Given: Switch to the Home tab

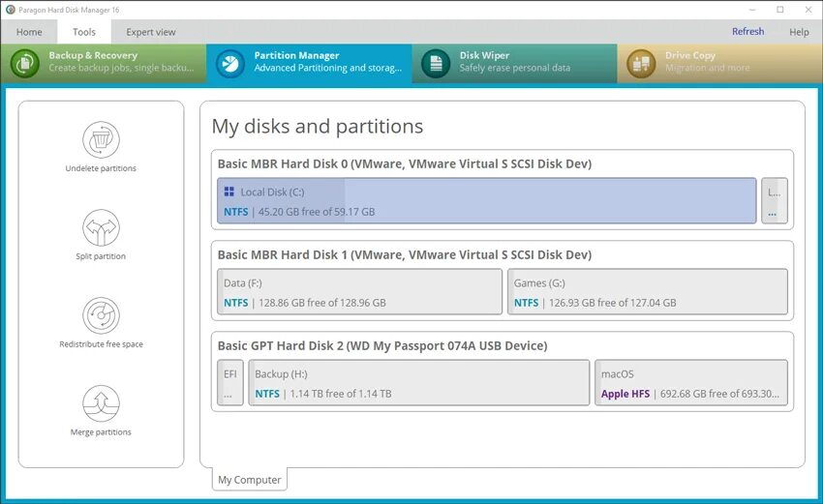Looking at the screenshot, I should (x=29, y=32).
